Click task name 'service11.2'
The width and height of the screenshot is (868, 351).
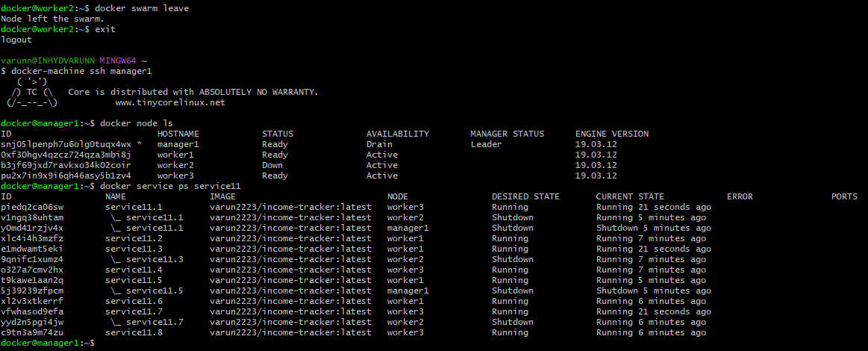[134, 239]
